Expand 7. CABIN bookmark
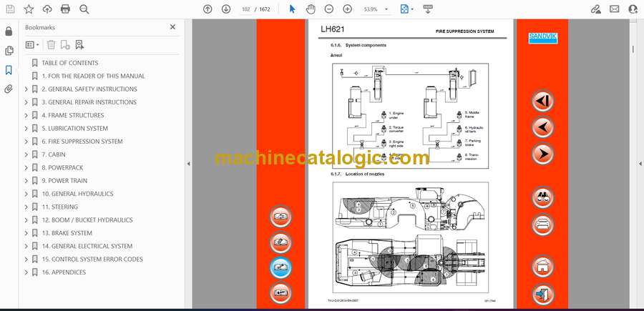 pos(26,154)
